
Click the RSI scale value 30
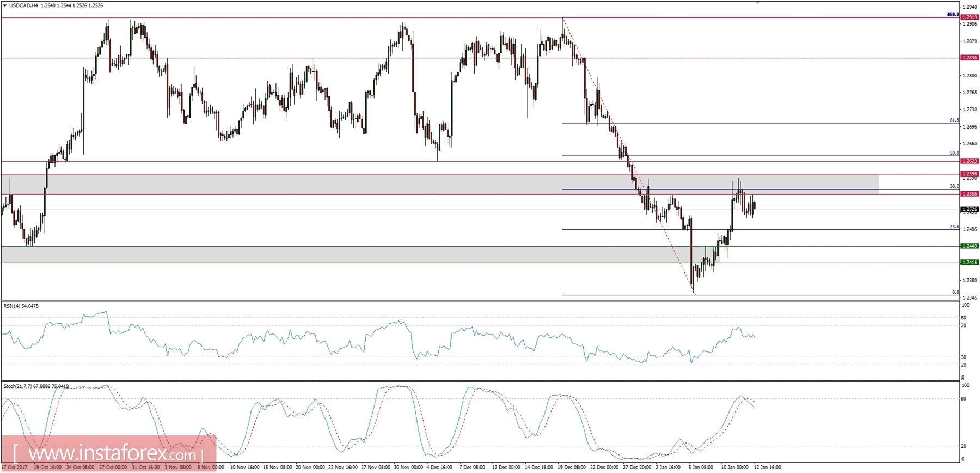click(x=964, y=357)
